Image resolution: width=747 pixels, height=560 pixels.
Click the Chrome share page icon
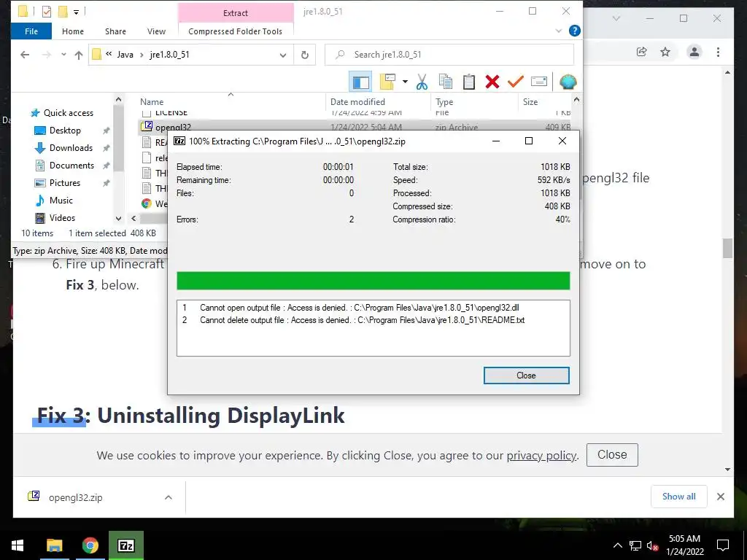642,52
